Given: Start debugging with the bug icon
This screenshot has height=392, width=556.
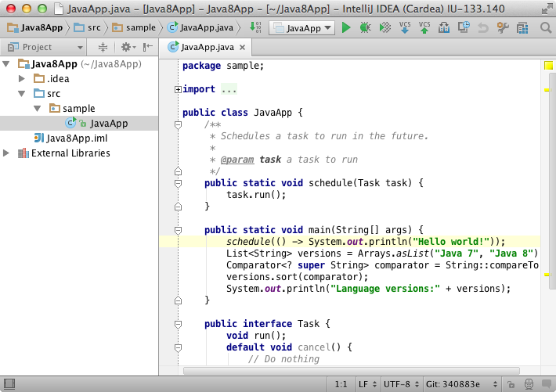Looking at the screenshot, I should (365, 28).
